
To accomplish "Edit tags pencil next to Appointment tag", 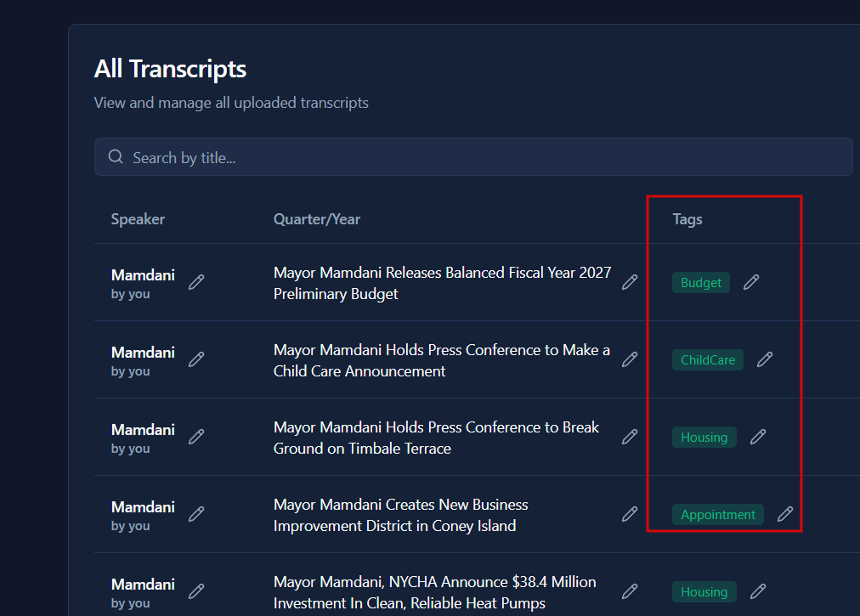I will tap(785, 514).
